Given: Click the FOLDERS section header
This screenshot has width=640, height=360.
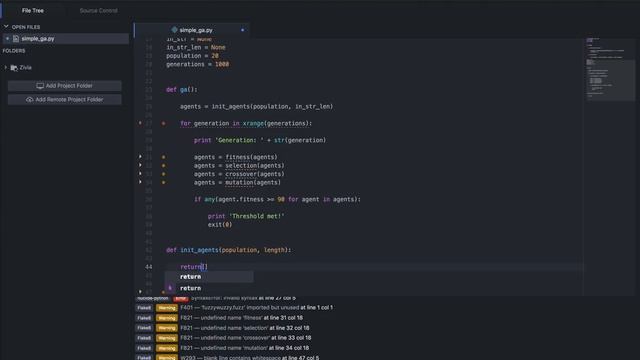Looking at the screenshot, I should (x=14, y=51).
